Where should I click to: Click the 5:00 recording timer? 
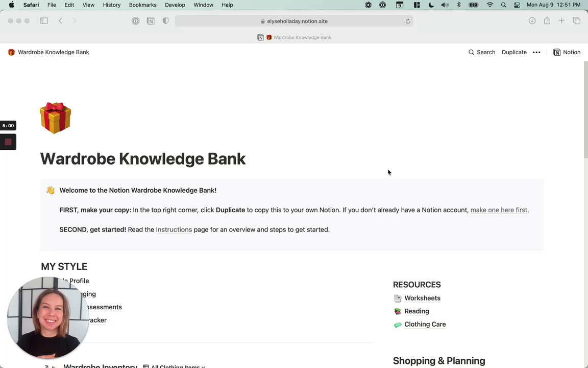(8, 126)
